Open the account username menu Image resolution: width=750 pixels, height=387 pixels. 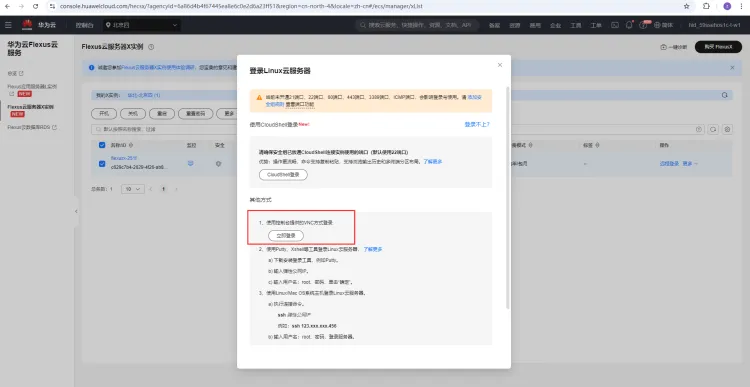point(715,25)
